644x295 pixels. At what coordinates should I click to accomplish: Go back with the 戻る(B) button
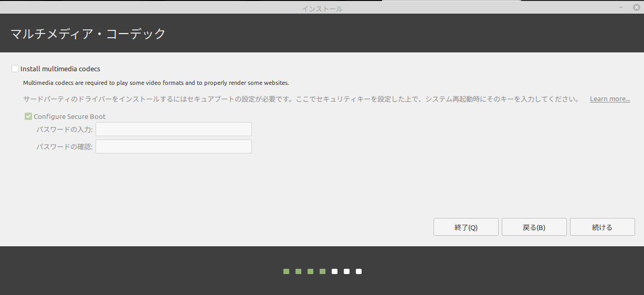pos(534,227)
